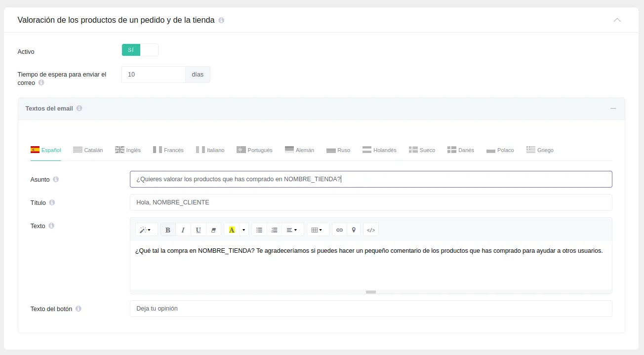Collapse the Valoración de los productos section
Viewport: 644px width, 355px height.
pos(617,20)
